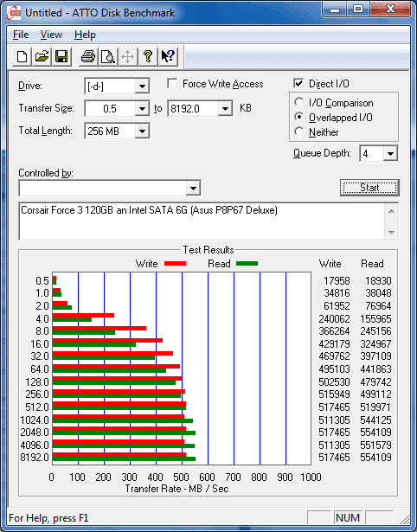Open the Total Length 256 MB dropdown
The image size is (417, 532).
pyautogui.click(x=142, y=131)
